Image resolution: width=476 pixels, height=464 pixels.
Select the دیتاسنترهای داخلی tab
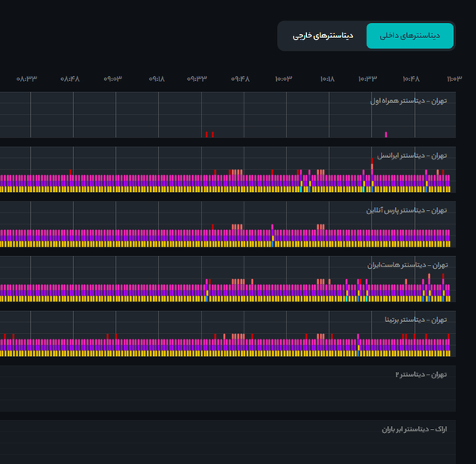tap(410, 36)
